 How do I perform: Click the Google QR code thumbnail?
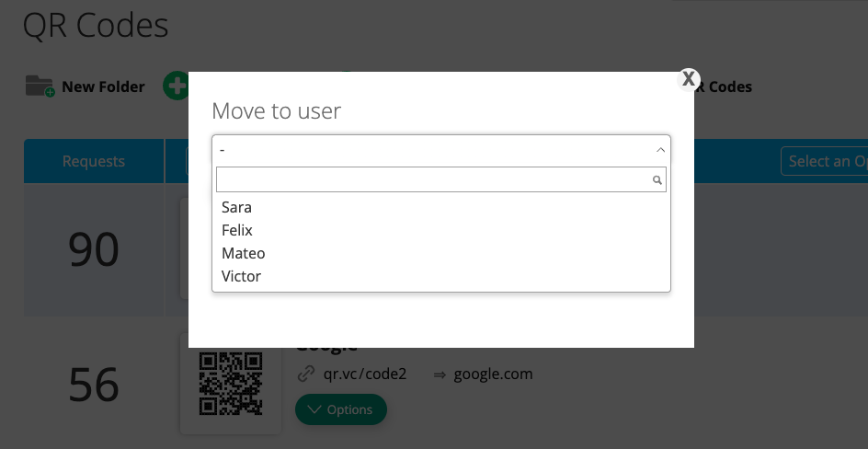(231, 384)
